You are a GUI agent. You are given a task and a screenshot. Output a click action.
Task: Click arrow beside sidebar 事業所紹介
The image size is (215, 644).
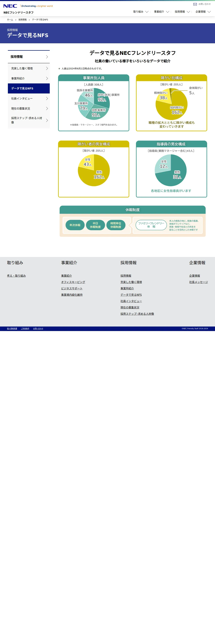47,79
